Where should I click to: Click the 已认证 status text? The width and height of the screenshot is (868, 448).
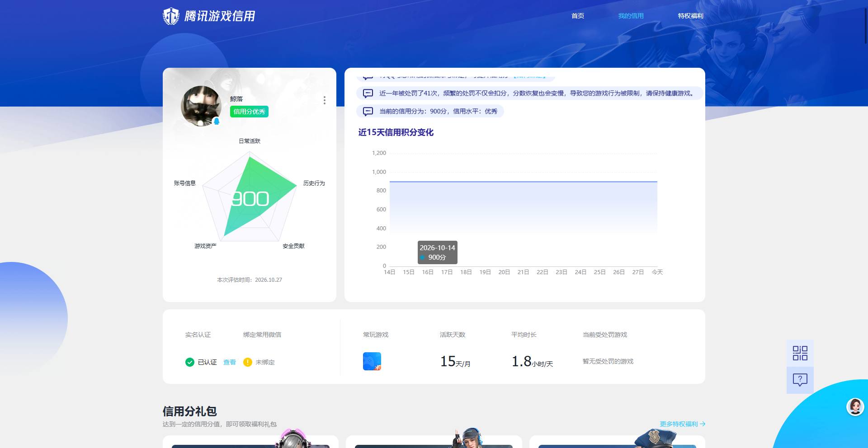(x=207, y=362)
